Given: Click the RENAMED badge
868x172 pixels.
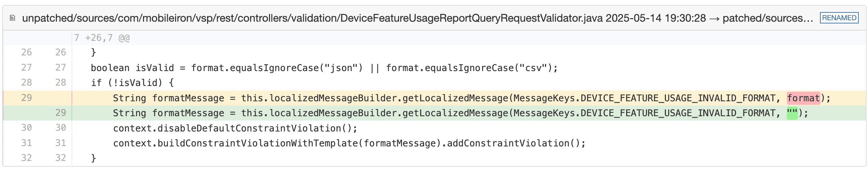Looking at the screenshot, I should [x=839, y=18].
